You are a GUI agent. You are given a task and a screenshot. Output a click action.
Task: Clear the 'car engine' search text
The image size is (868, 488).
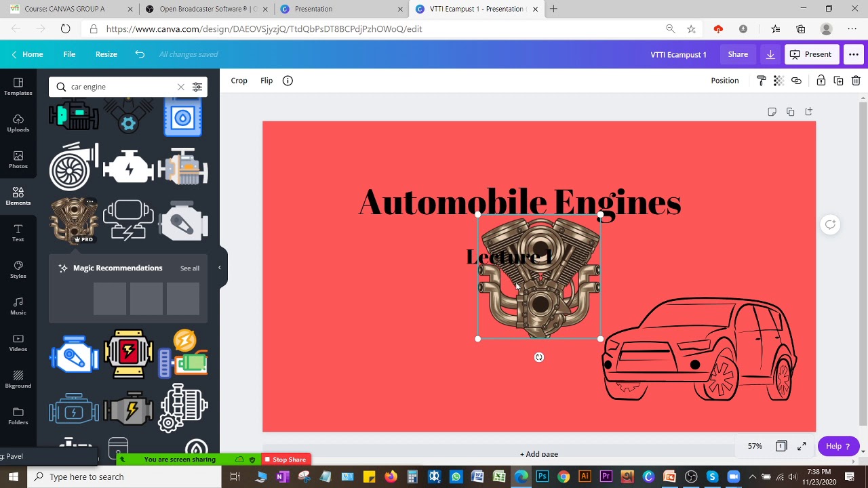point(180,87)
